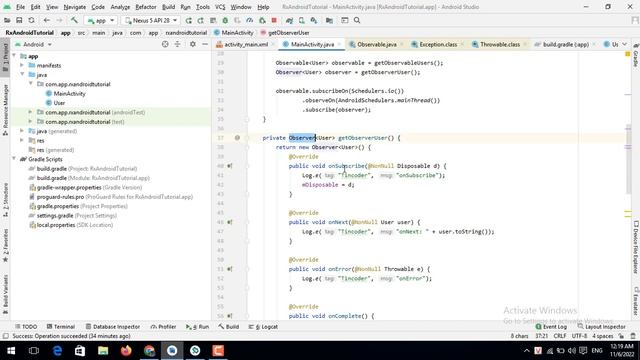
Task: Click the getObserverUser breadcrumb
Action: click(x=284, y=33)
